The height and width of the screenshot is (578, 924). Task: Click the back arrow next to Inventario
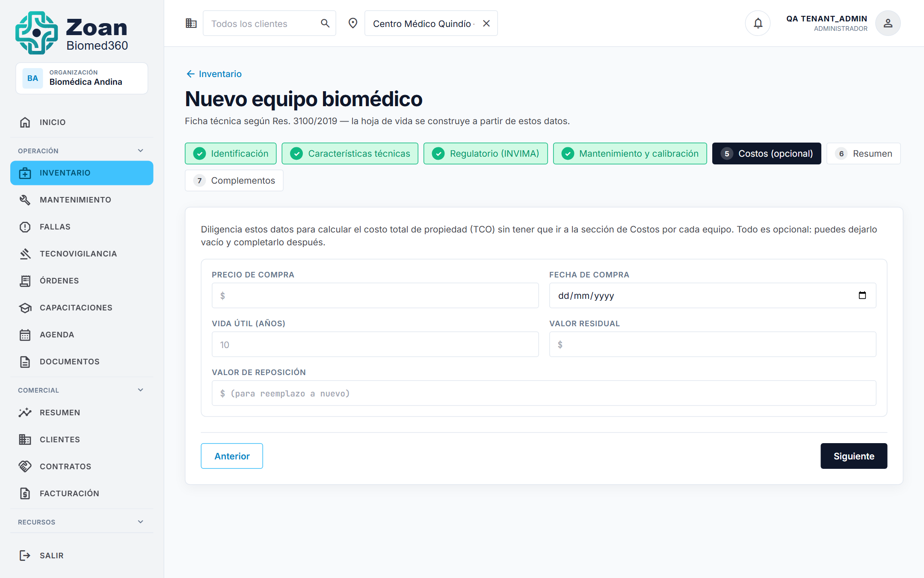click(190, 74)
